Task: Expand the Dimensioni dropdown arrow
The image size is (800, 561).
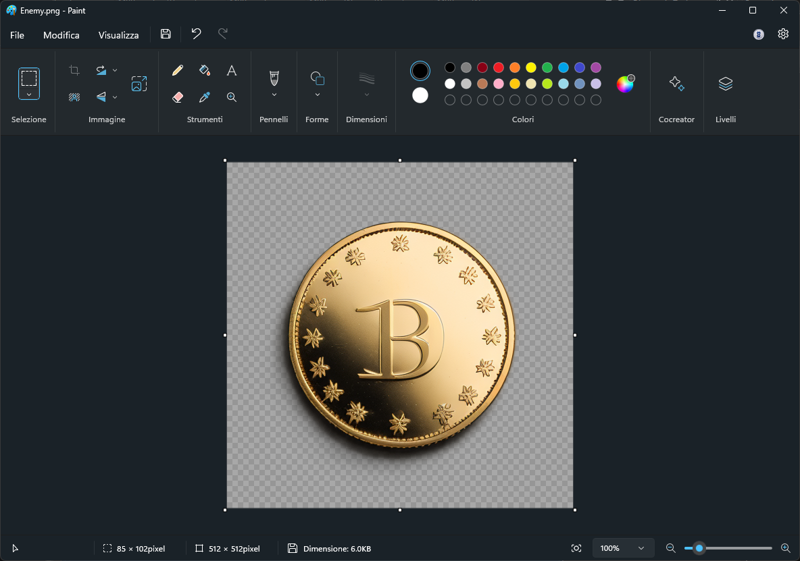Action: pos(367,95)
